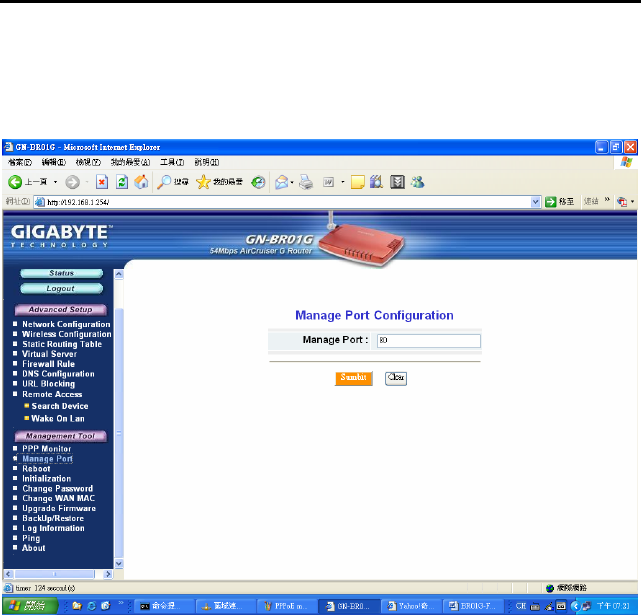Screen dimensions: 641x615
Task: Open Static Routing Table link
Action: point(62,344)
